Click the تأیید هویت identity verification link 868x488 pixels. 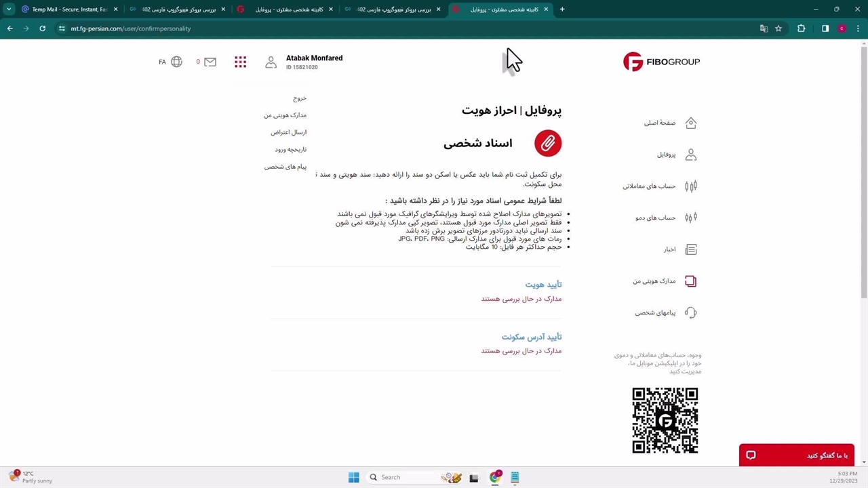click(x=542, y=285)
